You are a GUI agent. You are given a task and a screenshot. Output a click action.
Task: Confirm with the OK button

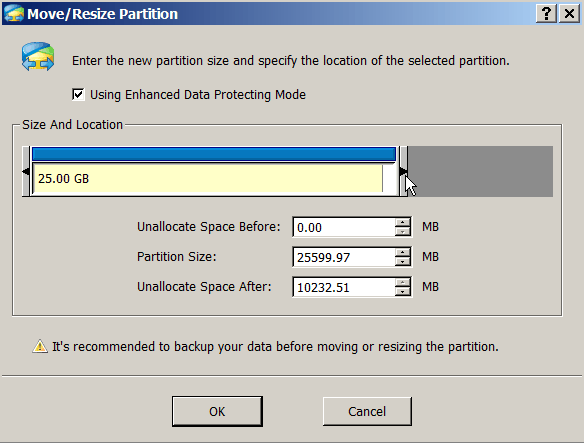[x=217, y=411]
